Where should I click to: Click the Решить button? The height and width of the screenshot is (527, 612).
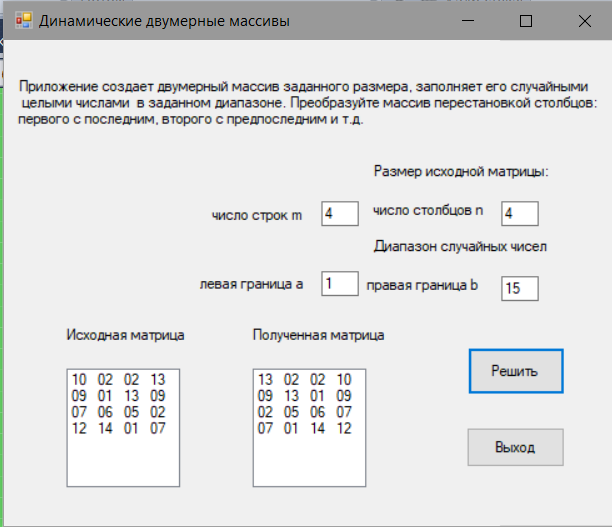coord(516,371)
